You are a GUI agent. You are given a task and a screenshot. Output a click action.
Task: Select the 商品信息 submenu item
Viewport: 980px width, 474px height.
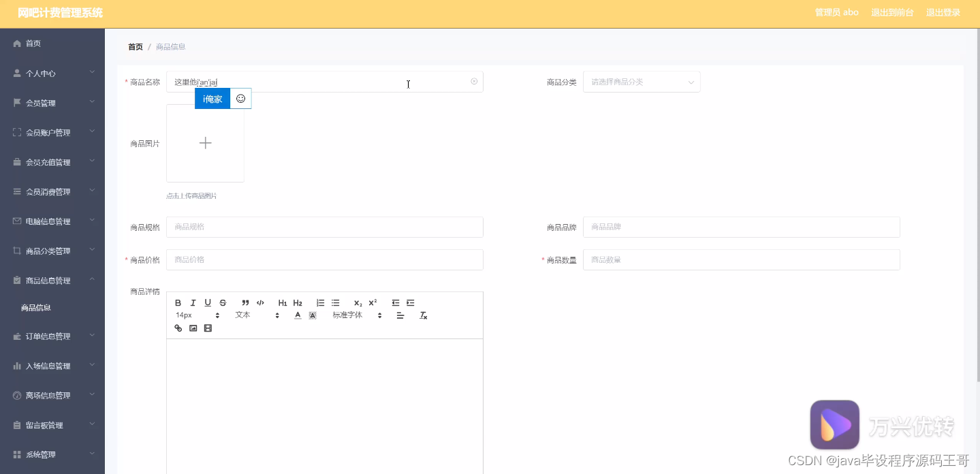pyautogui.click(x=52, y=308)
